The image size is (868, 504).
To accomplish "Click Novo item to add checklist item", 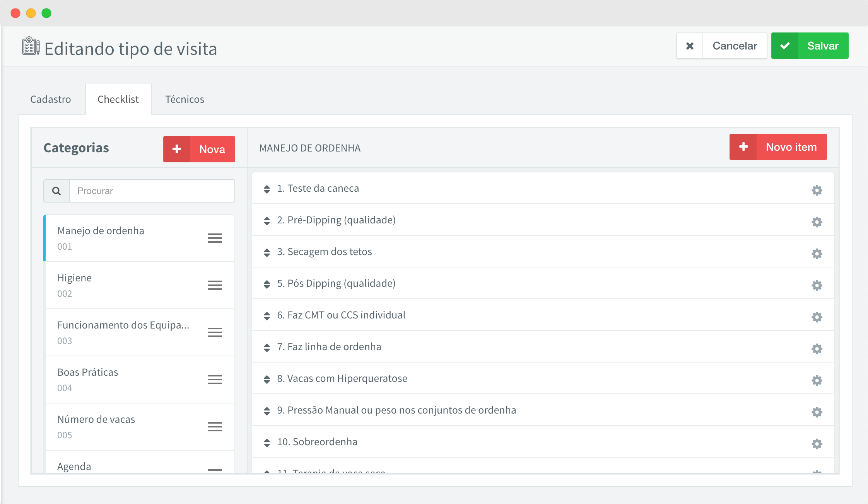I will pyautogui.click(x=778, y=147).
